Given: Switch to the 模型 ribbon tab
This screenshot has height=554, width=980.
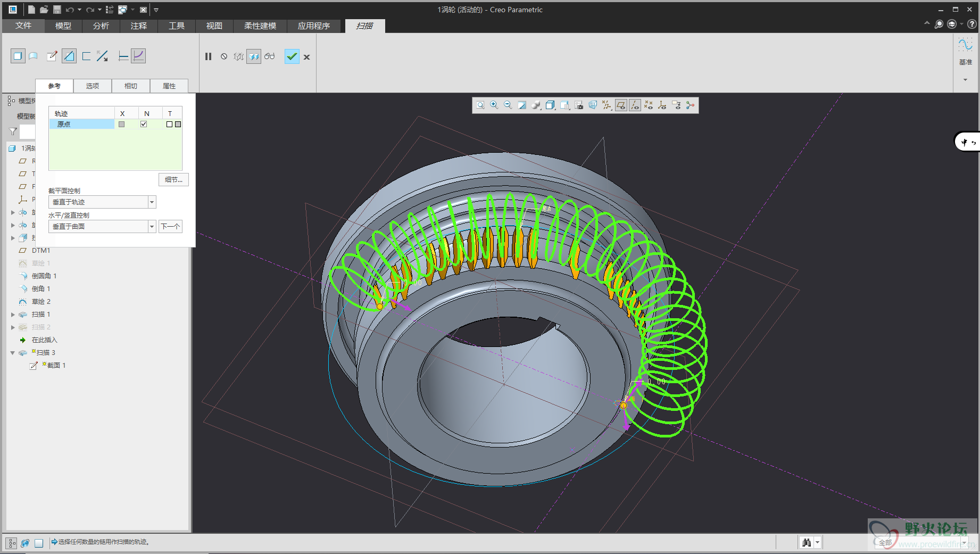Looking at the screenshot, I should click(x=63, y=26).
